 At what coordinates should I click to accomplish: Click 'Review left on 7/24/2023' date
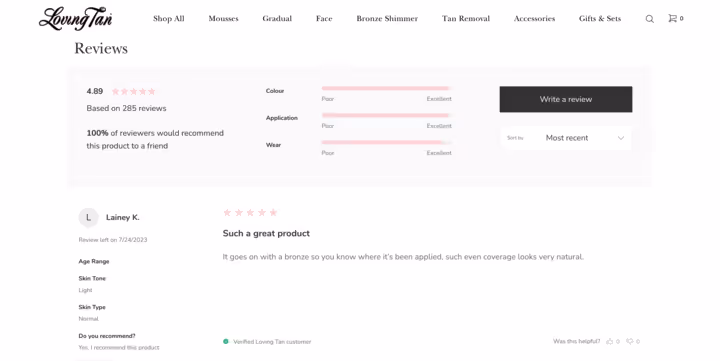(113, 240)
